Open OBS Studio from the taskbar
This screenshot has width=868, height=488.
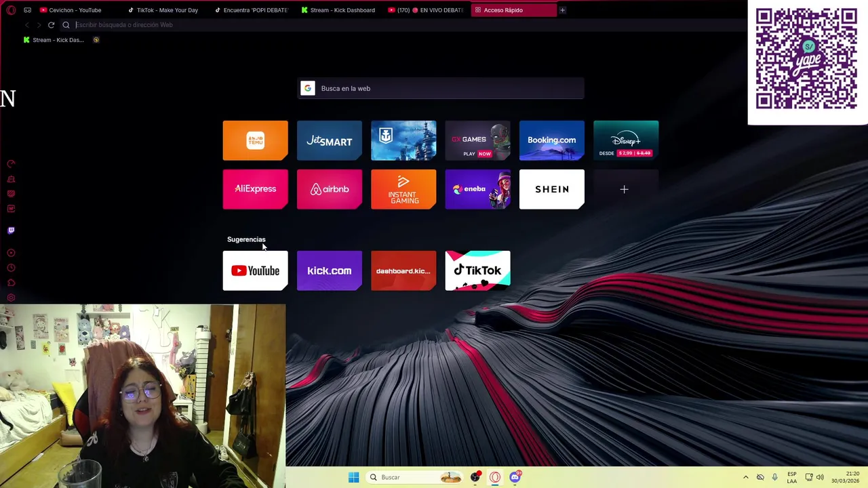click(475, 477)
